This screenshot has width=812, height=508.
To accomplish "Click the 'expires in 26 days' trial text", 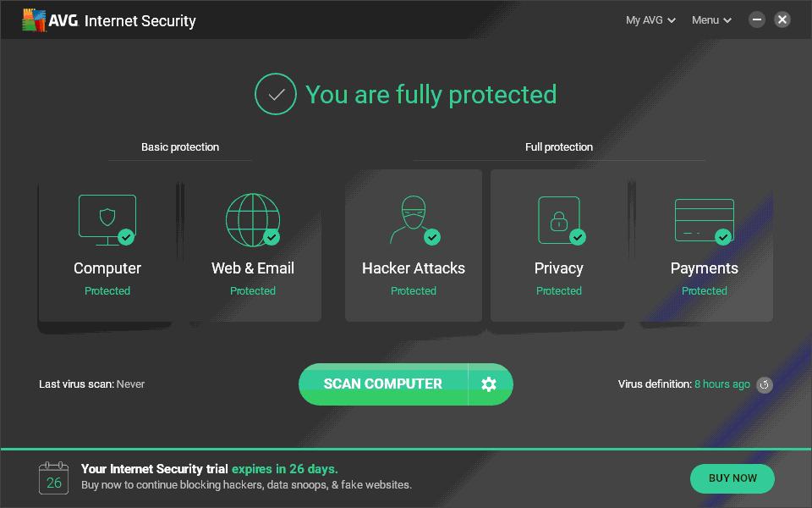I will click(x=284, y=469).
